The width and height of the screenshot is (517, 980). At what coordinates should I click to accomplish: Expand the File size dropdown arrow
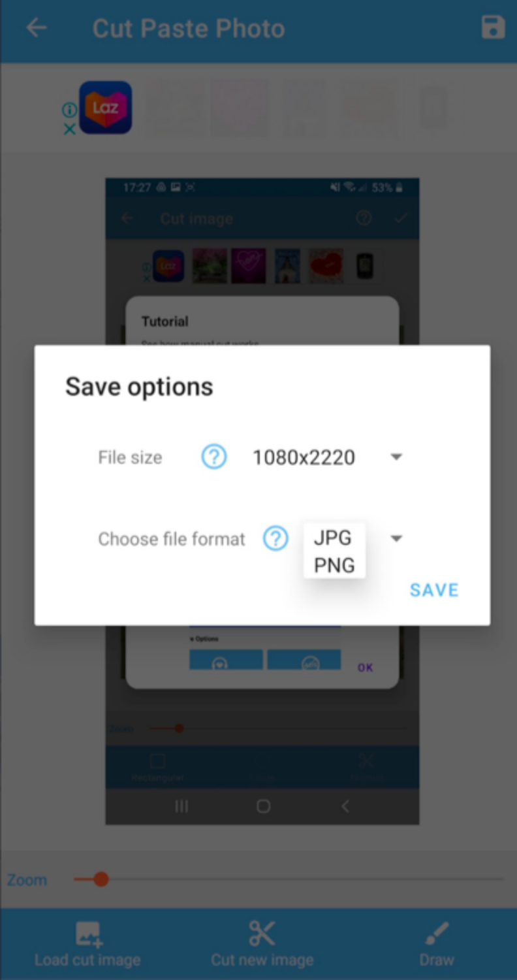396,457
